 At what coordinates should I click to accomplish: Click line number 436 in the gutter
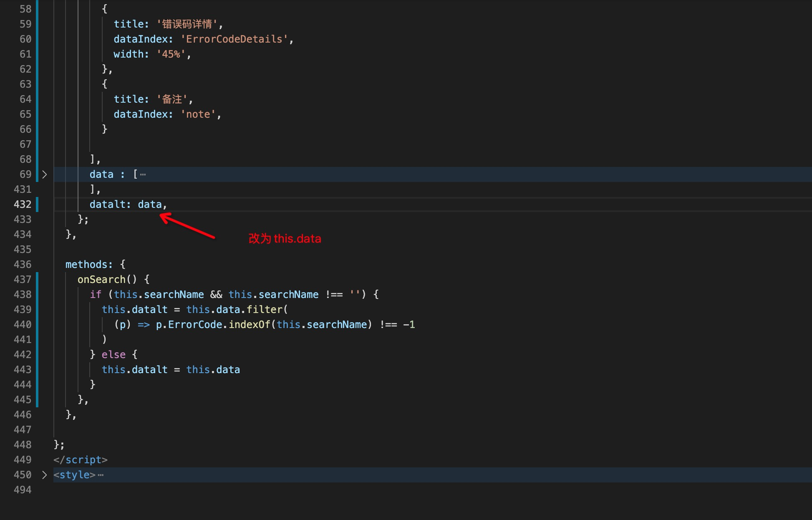[23, 265]
